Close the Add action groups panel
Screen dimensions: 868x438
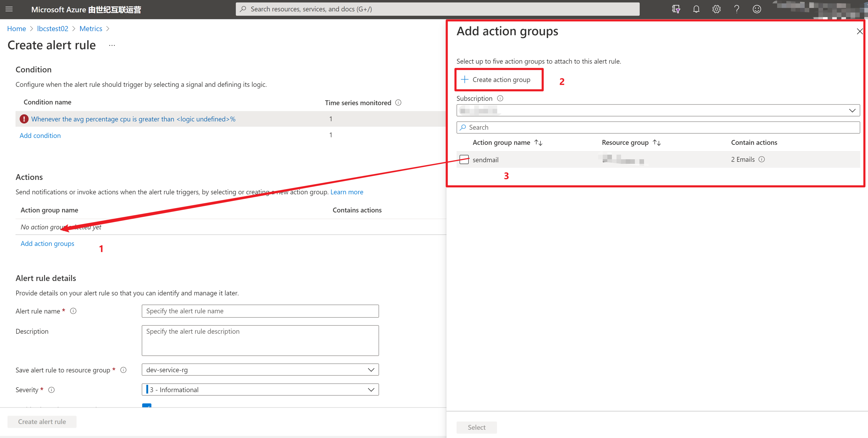859,31
